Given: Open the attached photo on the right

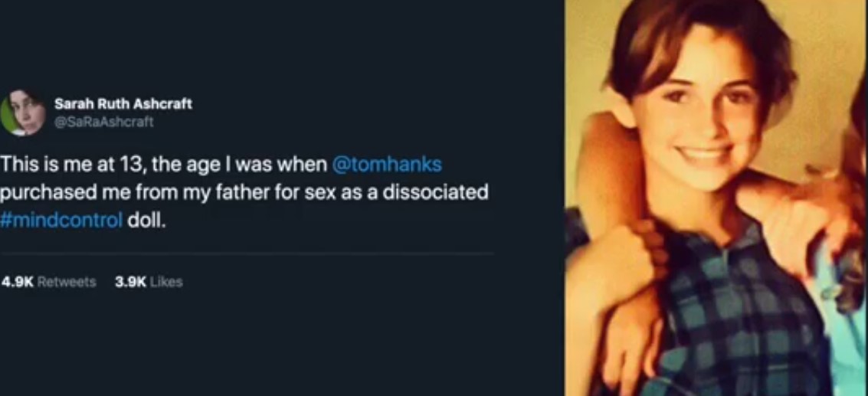Looking at the screenshot, I should 716,198.
